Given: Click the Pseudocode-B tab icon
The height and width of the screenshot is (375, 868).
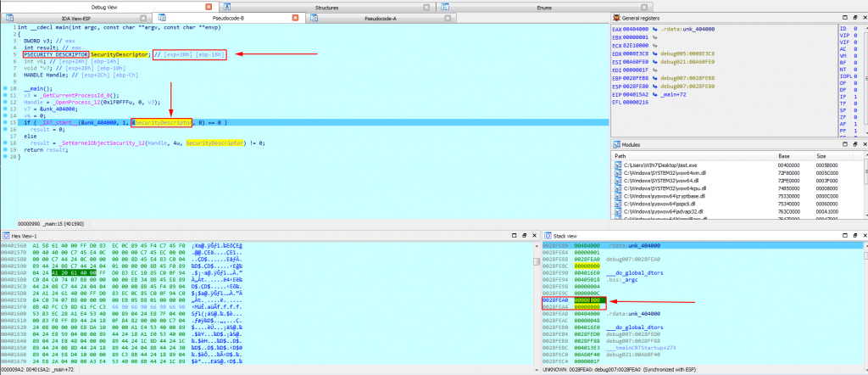Looking at the screenshot, I should (x=162, y=19).
